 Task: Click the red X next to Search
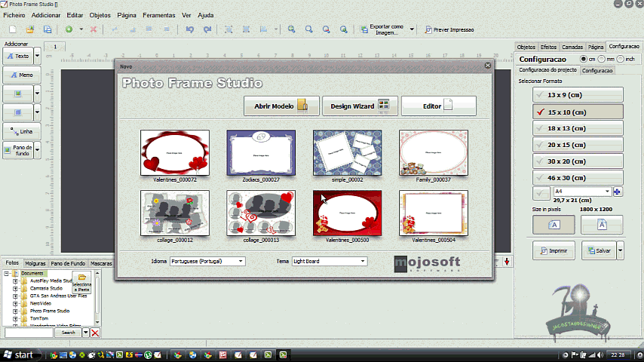coord(95,333)
